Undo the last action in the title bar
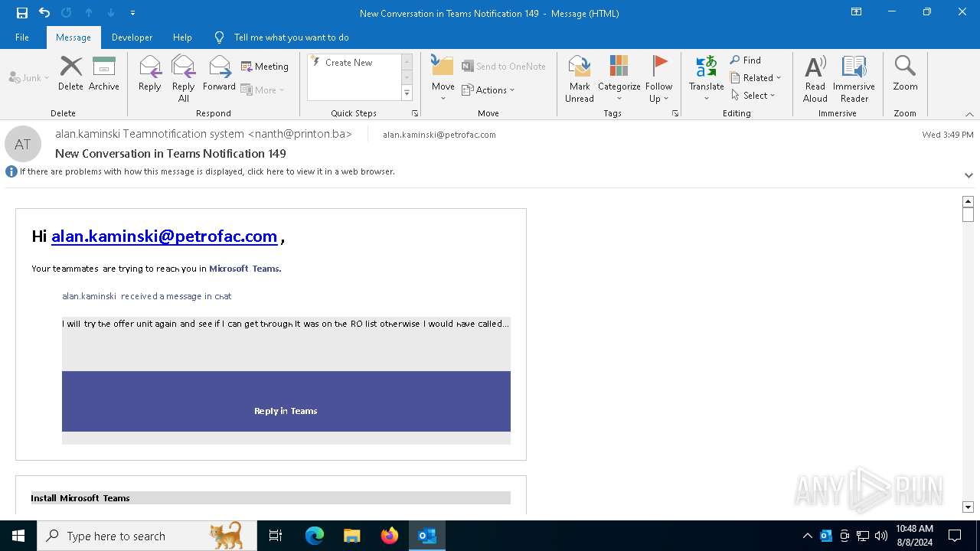 tap(44, 12)
